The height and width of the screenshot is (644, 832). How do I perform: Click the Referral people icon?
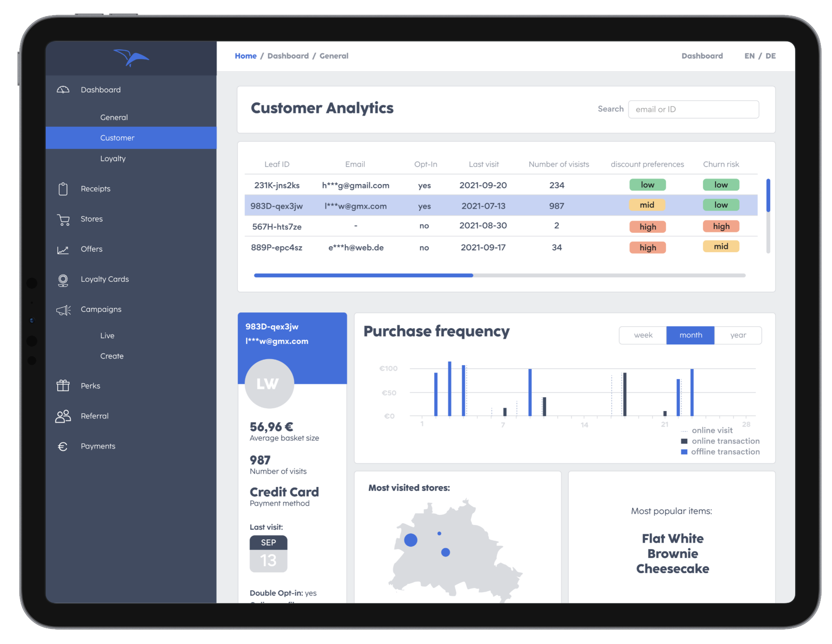click(63, 416)
